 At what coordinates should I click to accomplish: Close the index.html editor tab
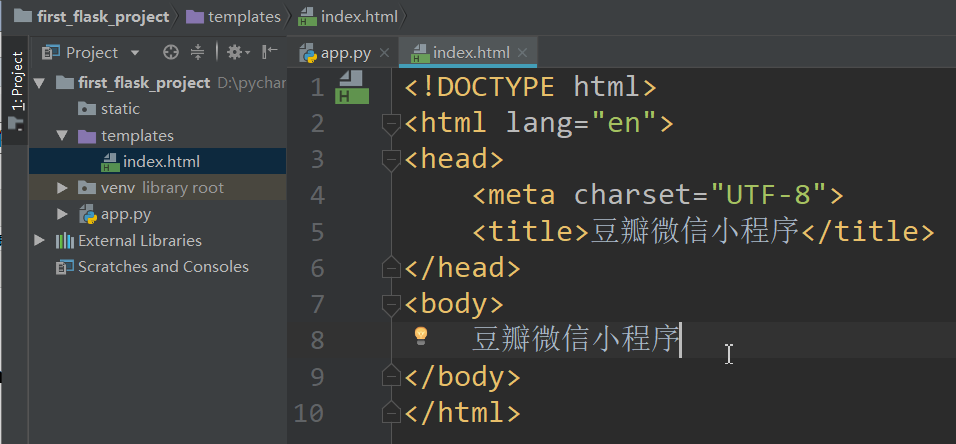(x=522, y=53)
